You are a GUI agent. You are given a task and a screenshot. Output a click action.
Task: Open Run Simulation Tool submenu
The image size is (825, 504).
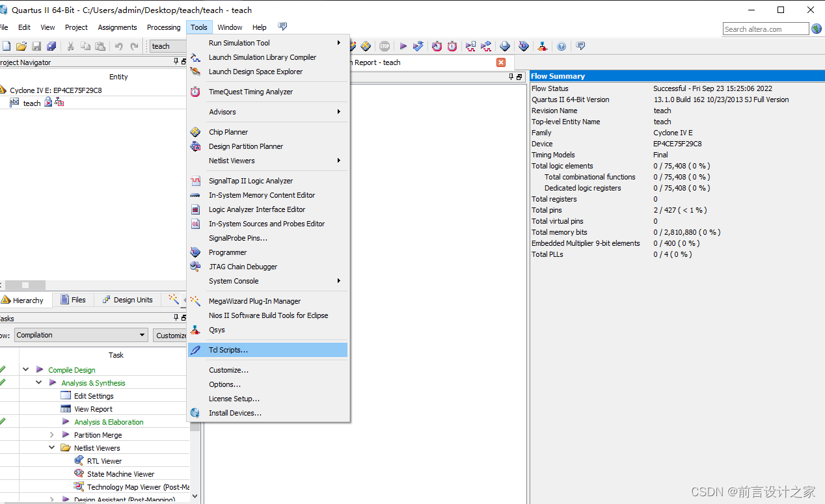click(268, 43)
